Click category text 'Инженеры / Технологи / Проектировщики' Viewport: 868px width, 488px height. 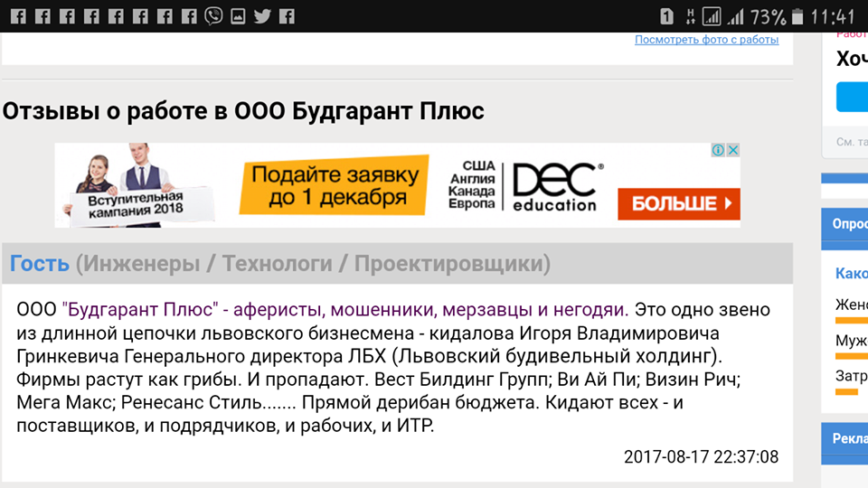[x=314, y=263]
